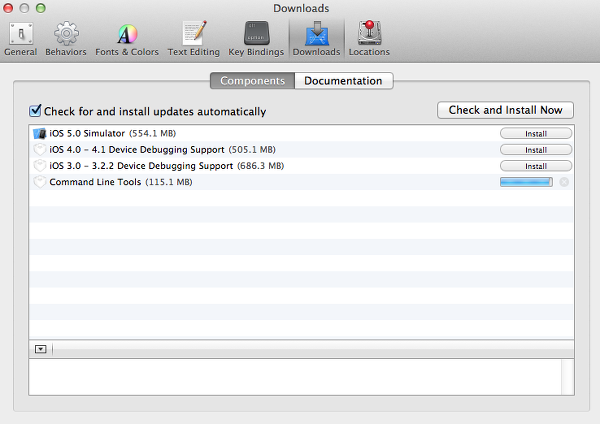Zoom the Downloads window with green button
This screenshot has width=600, height=424.
(41, 8)
